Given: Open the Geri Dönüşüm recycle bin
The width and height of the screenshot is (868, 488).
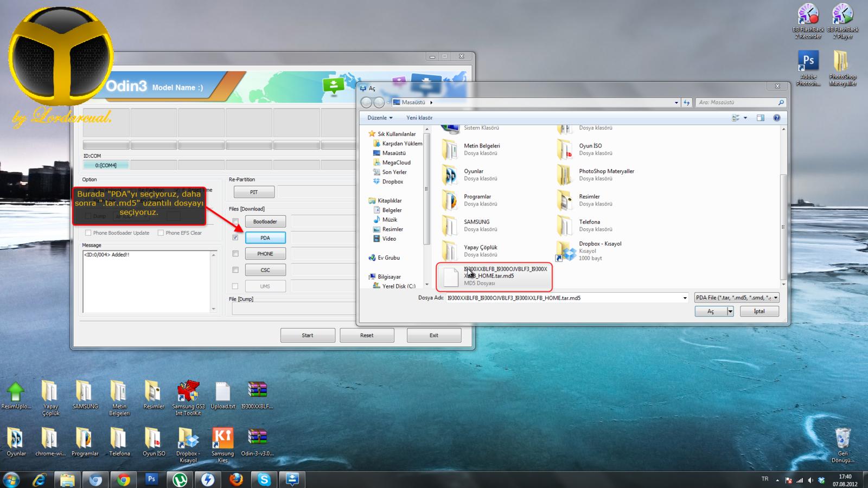Looking at the screenshot, I should tap(843, 445).
